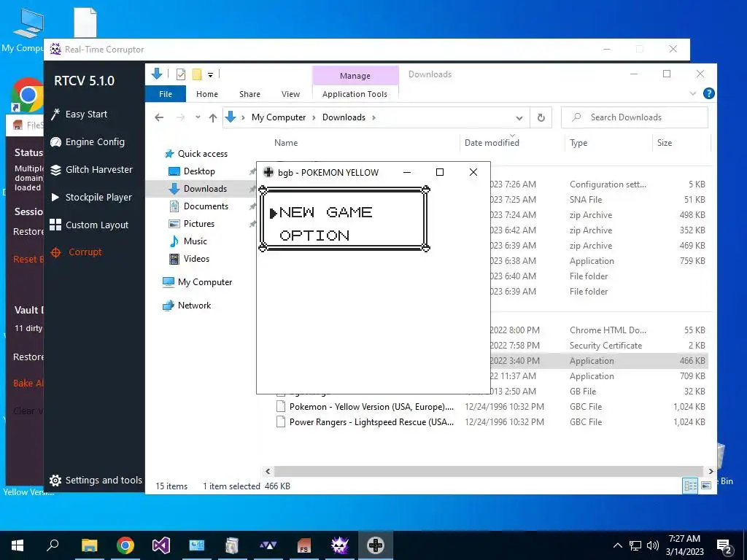Viewport: 747px width, 560px height.
Task: Select Desktop in navigation pane
Action: coord(192,171)
